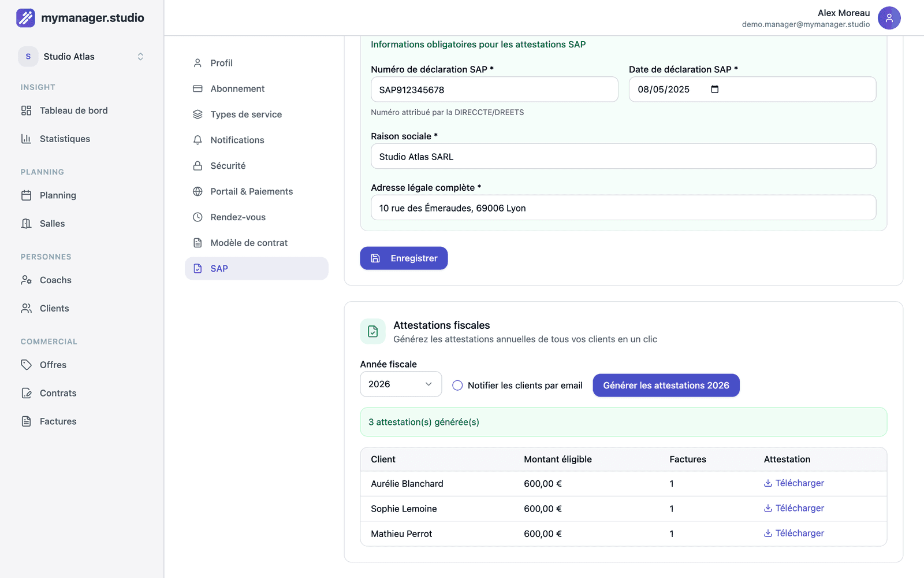Image resolution: width=924 pixels, height=578 pixels.
Task: Click the Sécurité lock icon
Action: click(x=198, y=166)
